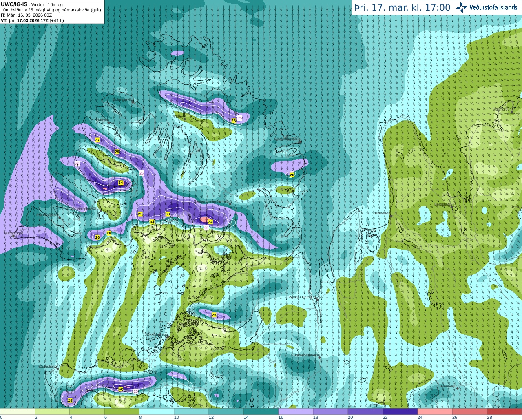Screen dimensions: 522x420
Task: Click the "IT: Mán. 16. 03. 2026 00Z" line
Action: click(27, 15)
